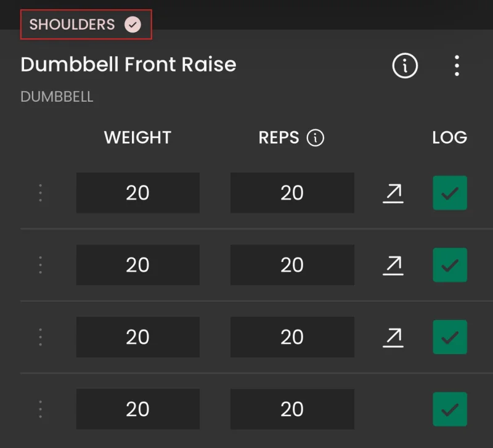Open exercise info for Dumbbell Front Raise
Viewport: 493px width, 448px height.
tap(405, 66)
